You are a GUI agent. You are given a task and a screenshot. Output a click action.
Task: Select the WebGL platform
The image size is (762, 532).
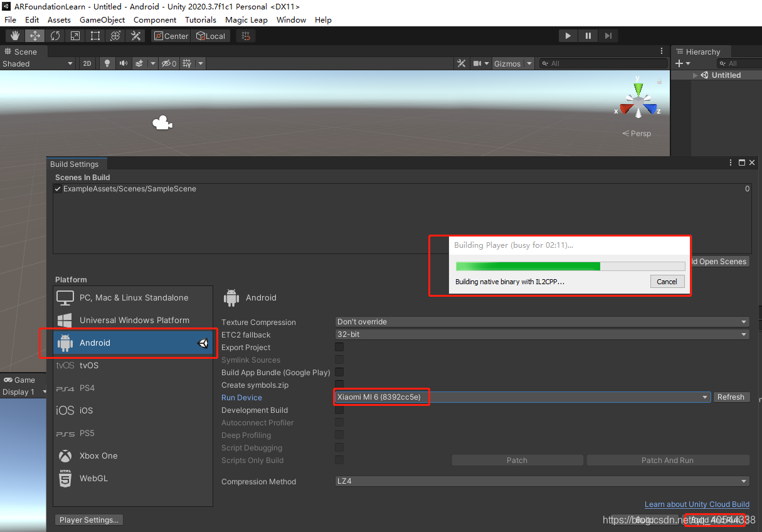pyautogui.click(x=133, y=478)
